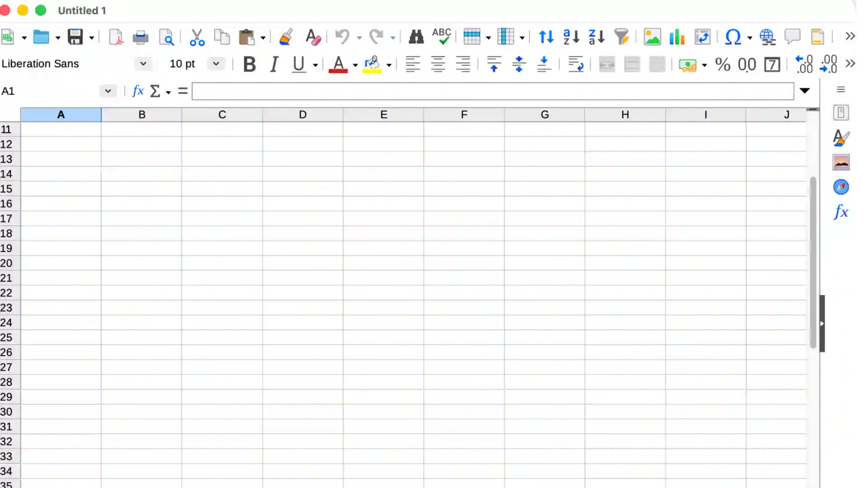This screenshot has width=868, height=488.
Task: Toggle Wrap Text
Action: [575, 64]
